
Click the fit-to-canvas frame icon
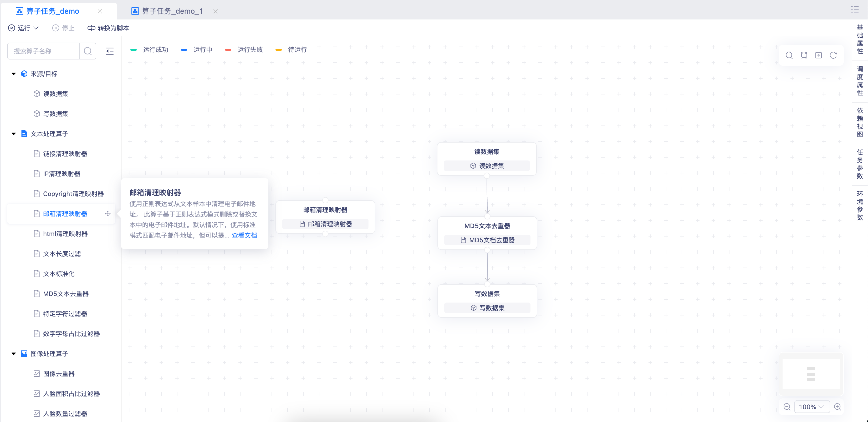click(x=804, y=55)
